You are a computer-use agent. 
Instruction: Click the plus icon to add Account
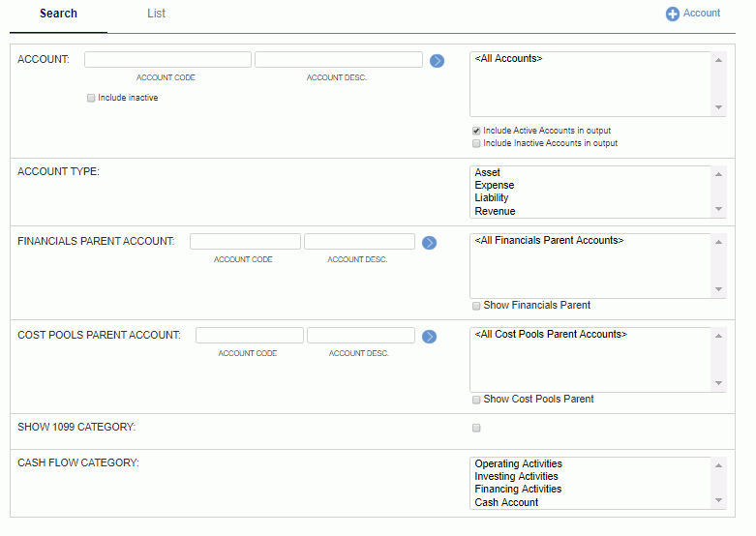click(673, 14)
